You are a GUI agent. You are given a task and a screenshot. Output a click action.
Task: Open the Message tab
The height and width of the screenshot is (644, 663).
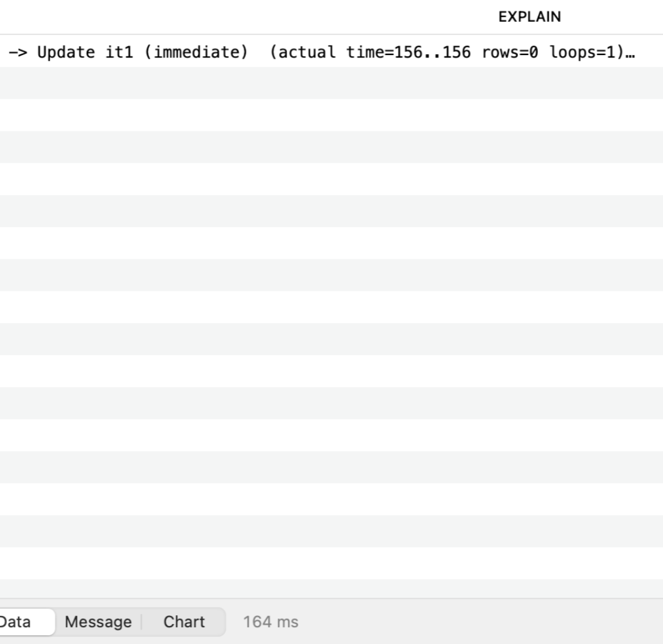coord(98,621)
